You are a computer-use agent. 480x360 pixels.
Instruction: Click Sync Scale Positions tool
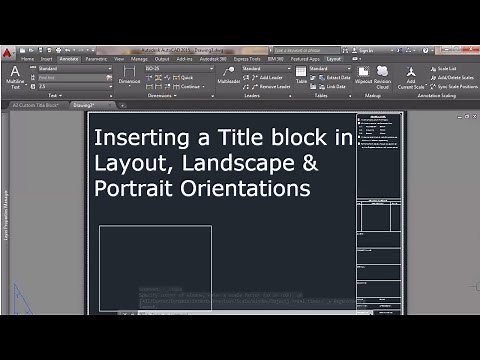454,87
